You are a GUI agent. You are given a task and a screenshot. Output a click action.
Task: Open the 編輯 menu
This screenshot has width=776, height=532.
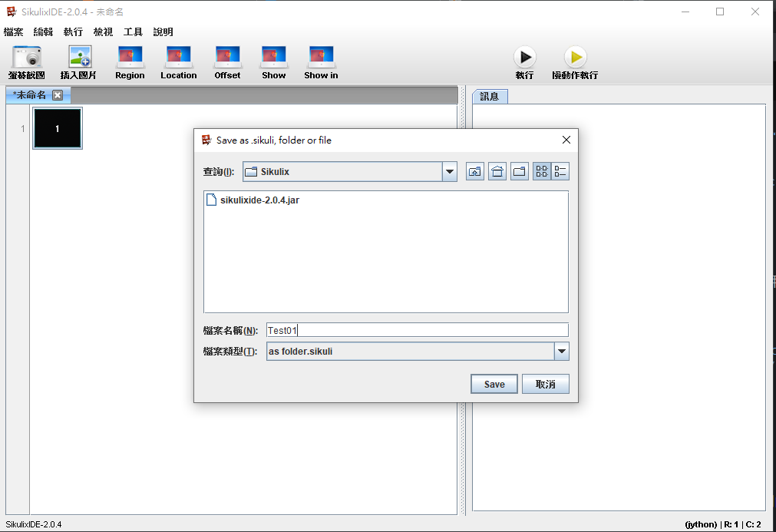coord(43,31)
